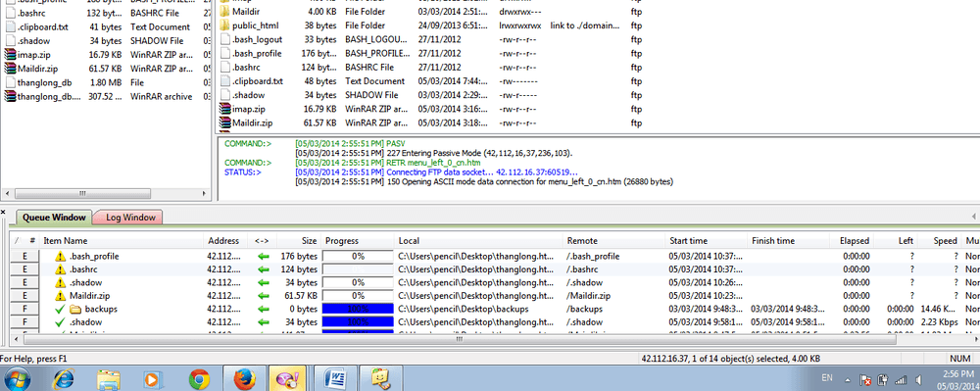Click the 0% progress bar for Maildir.zip
This screenshot has height=391, width=980.
tap(358, 295)
